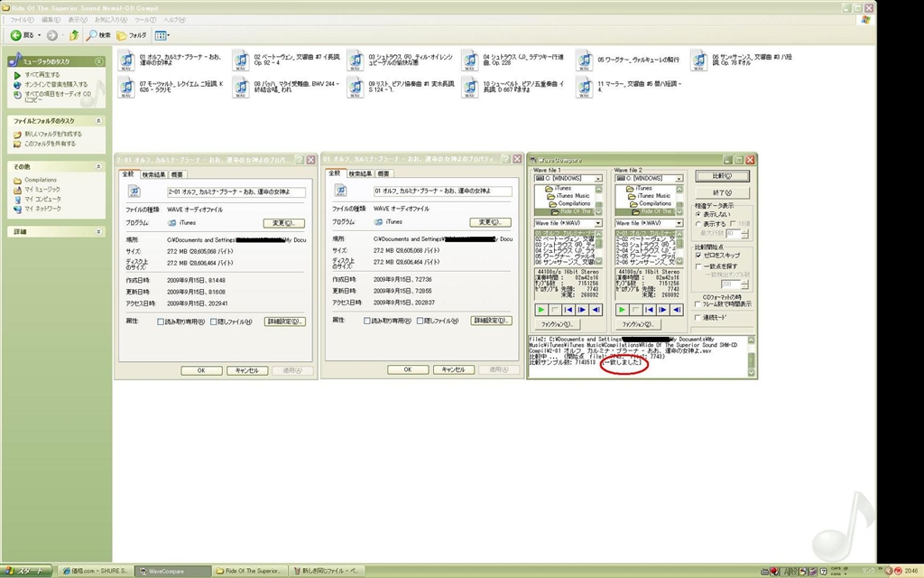The width and height of the screenshot is (924, 578).
Task: Play Wave file 2 in WaveCompare
Action: point(622,310)
